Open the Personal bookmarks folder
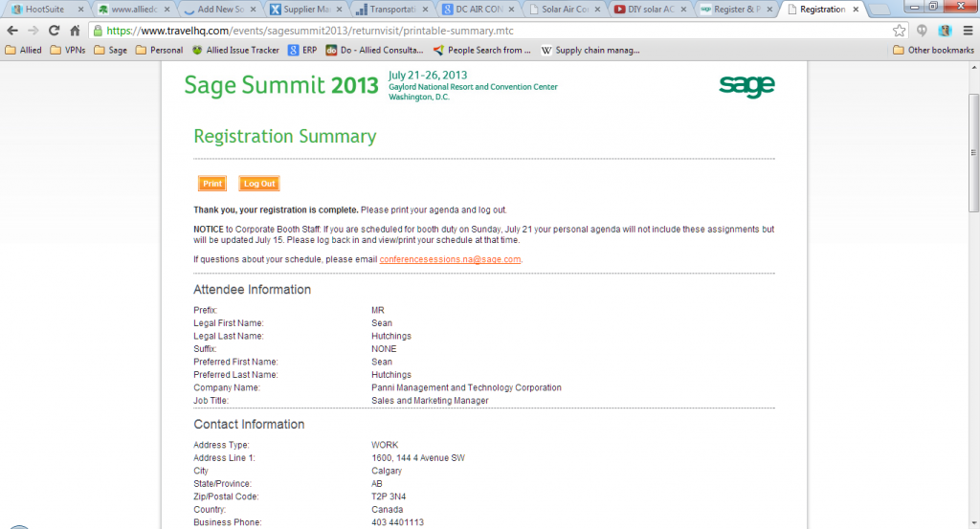The height and width of the screenshot is (529, 980). [160, 50]
